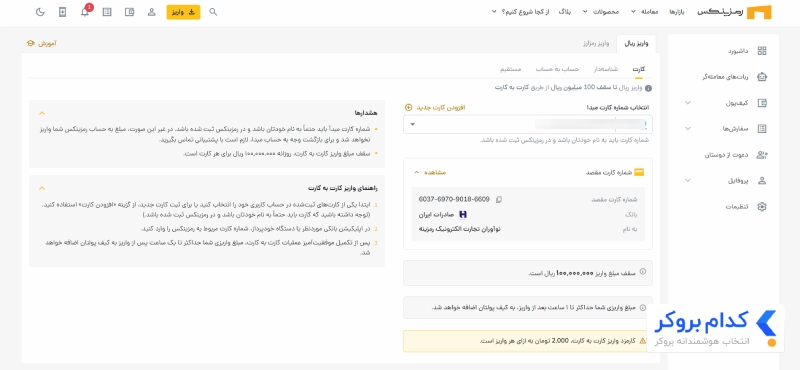800x370 pixels.
Task: Click the yellow واریز deposit button
Action: coord(183,12)
